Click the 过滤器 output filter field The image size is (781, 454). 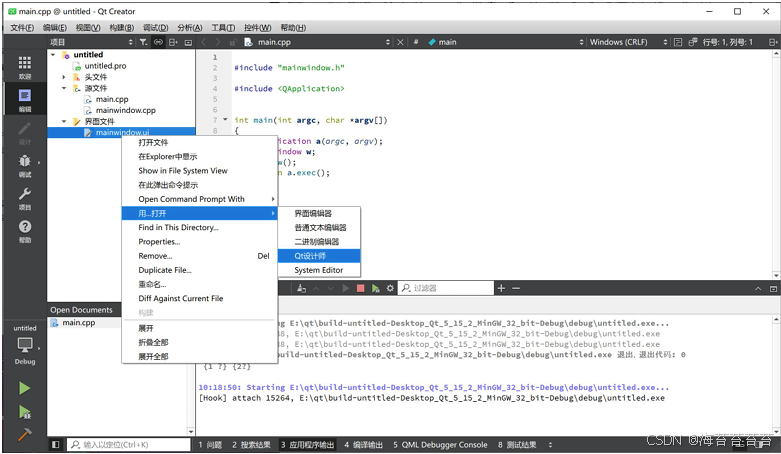click(445, 288)
